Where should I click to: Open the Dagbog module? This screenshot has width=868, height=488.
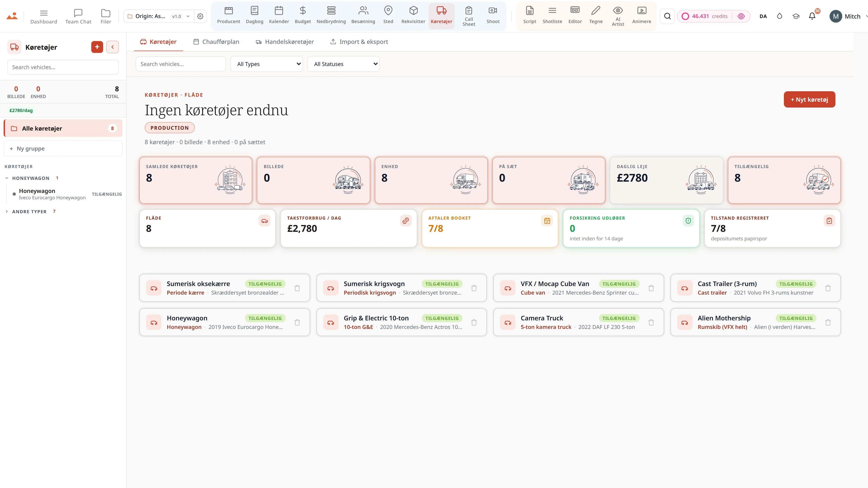[254, 16]
